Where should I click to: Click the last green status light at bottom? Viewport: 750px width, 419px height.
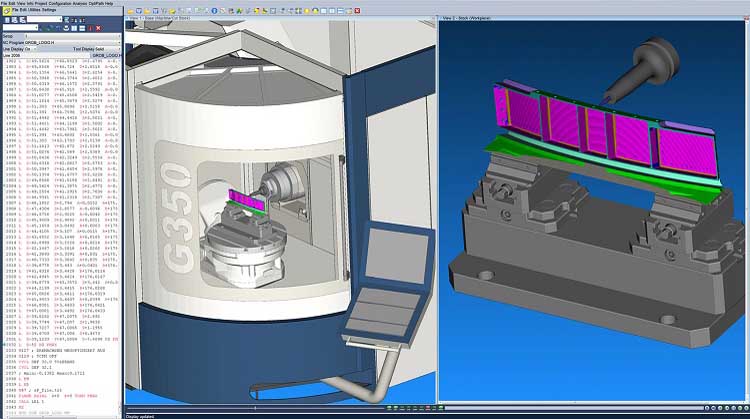[x=441, y=408]
